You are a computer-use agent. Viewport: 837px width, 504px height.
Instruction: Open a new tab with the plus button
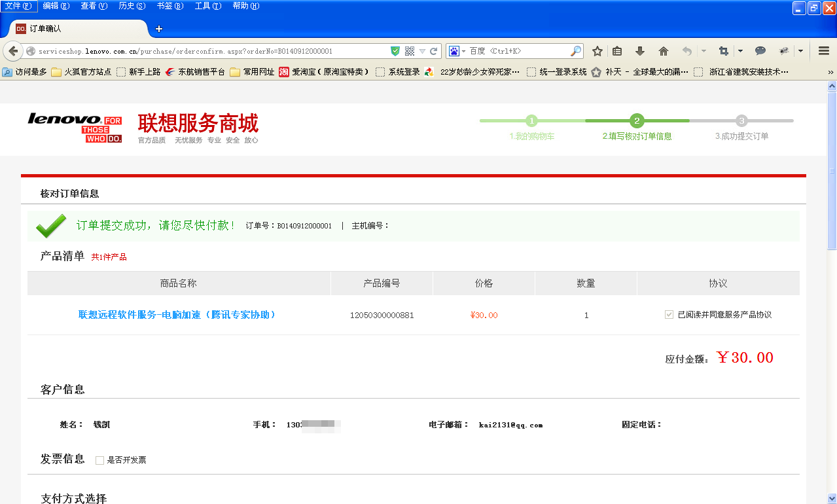[x=159, y=29]
